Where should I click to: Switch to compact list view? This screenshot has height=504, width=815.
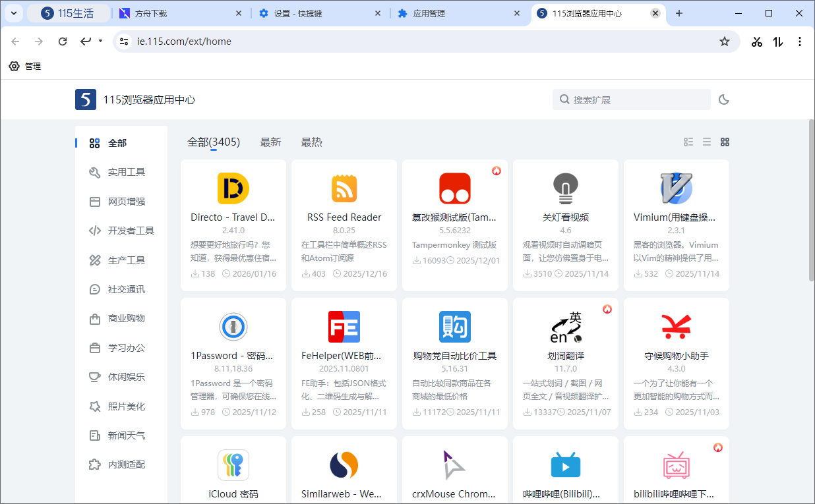tap(706, 142)
